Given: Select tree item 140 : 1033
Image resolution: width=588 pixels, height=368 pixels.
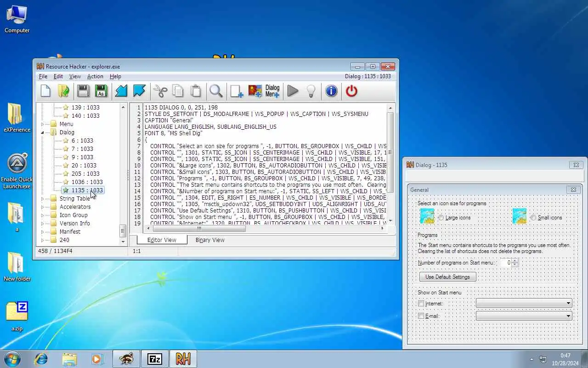Looking at the screenshot, I should point(85,116).
